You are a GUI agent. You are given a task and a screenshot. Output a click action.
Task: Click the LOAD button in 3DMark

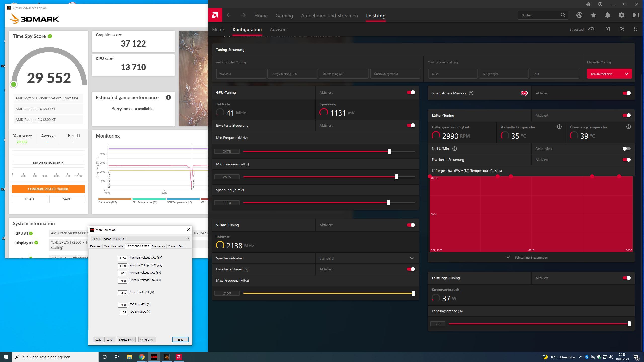tap(29, 199)
